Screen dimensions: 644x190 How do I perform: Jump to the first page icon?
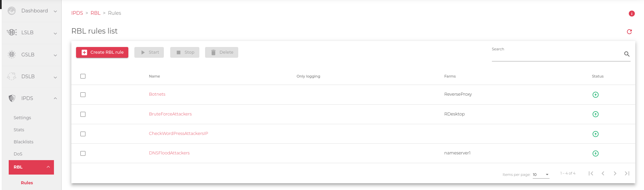pos(591,173)
